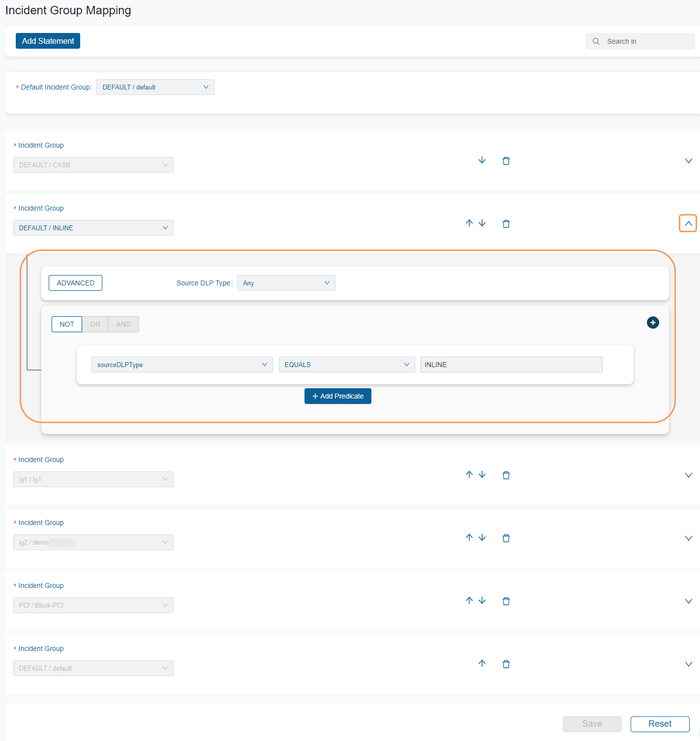The image size is (700, 741).
Task: Collapse the DEFAULT / INLINE statement
Action: pyautogui.click(x=688, y=223)
